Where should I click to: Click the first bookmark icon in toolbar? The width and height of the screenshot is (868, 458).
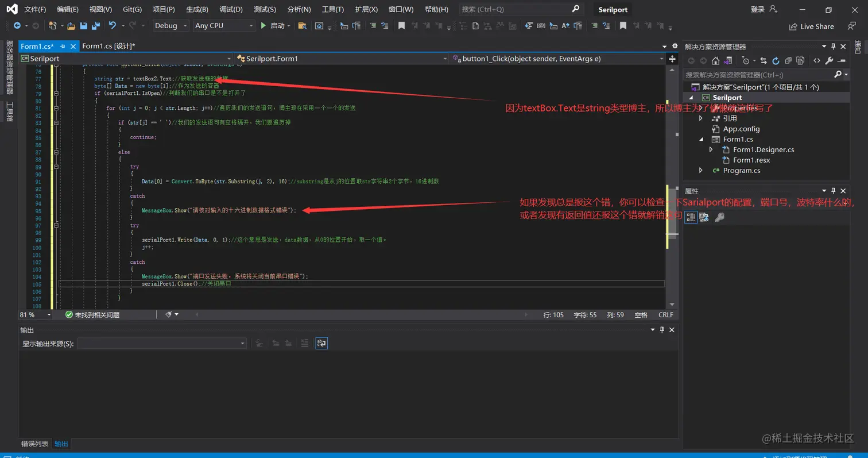tap(402, 26)
